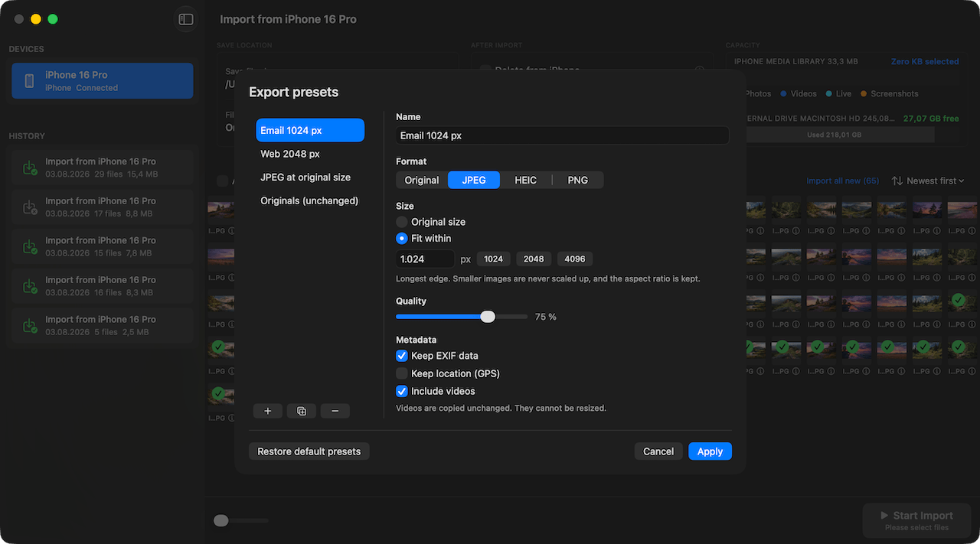Click the Import all new (65) link

[x=843, y=181]
